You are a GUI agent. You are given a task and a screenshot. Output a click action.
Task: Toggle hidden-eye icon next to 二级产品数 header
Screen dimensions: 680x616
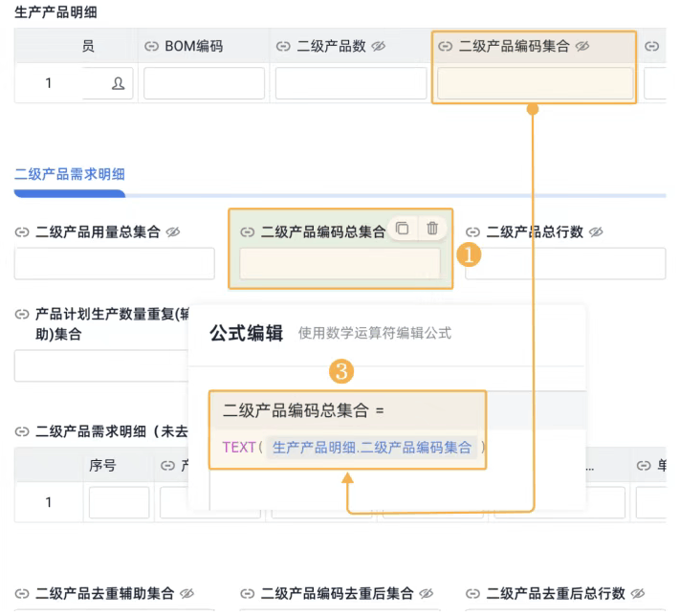pyautogui.click(x=378, y=46)
